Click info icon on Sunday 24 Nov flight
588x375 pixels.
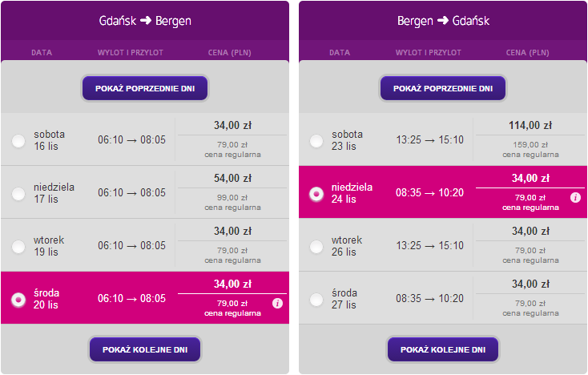pyautogui.click(x=575, y=197)
